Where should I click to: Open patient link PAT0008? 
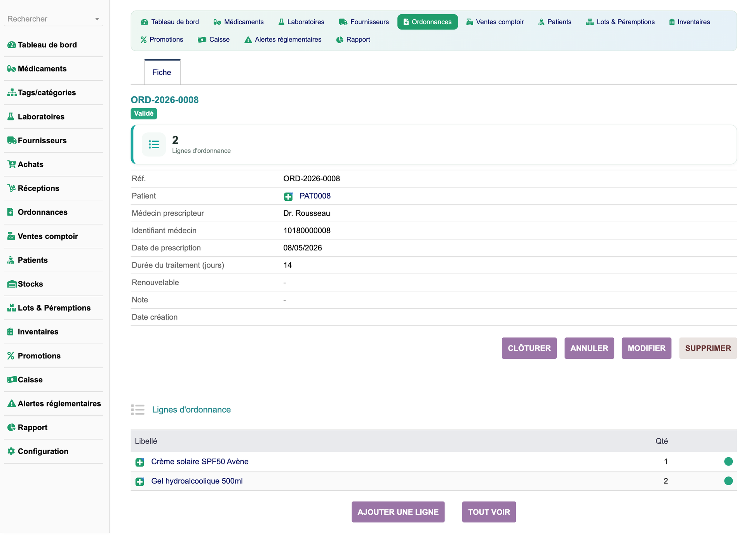(x=315, y=196)
